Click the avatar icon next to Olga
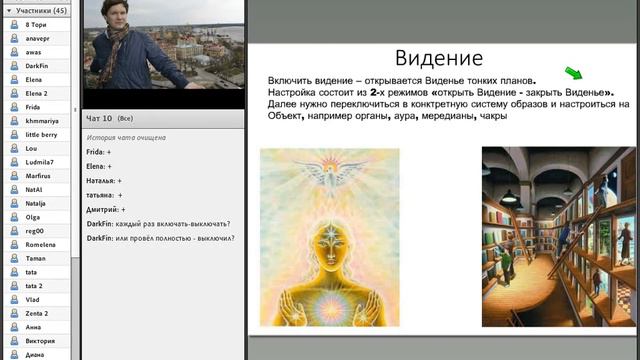Image resolution: width=640 pixels, height=360 pixels. (14, 217)
